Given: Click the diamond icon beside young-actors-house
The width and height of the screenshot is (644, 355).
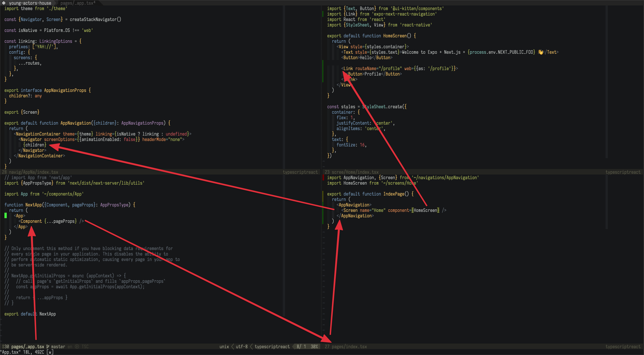Looking at the screenshot, I should click(x=4, y=3).
